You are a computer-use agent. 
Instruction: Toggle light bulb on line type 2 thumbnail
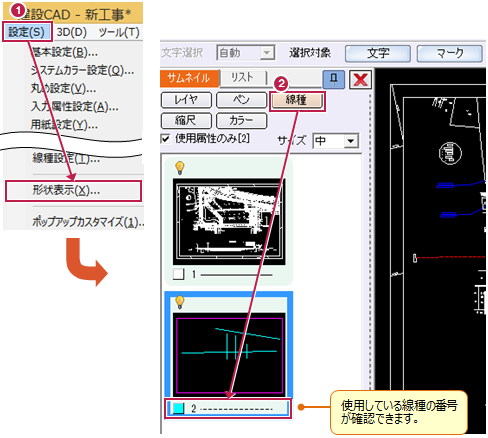(x=179, y=302)
